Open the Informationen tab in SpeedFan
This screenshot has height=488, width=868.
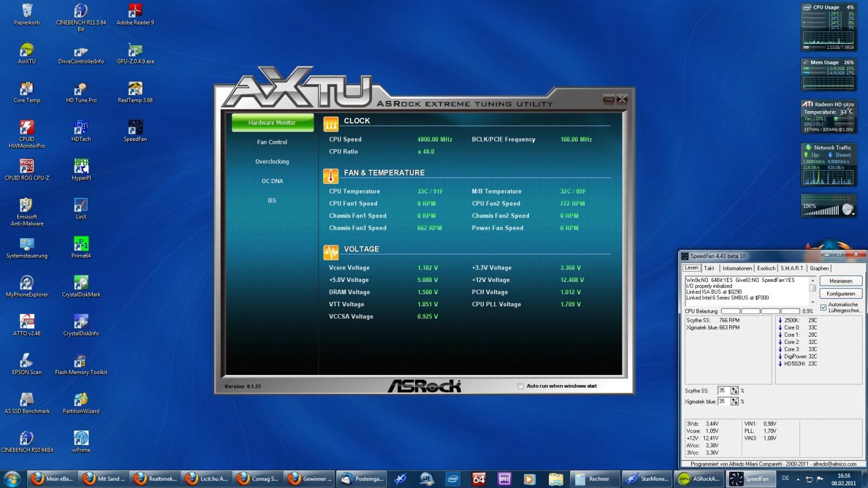[737, 268]
